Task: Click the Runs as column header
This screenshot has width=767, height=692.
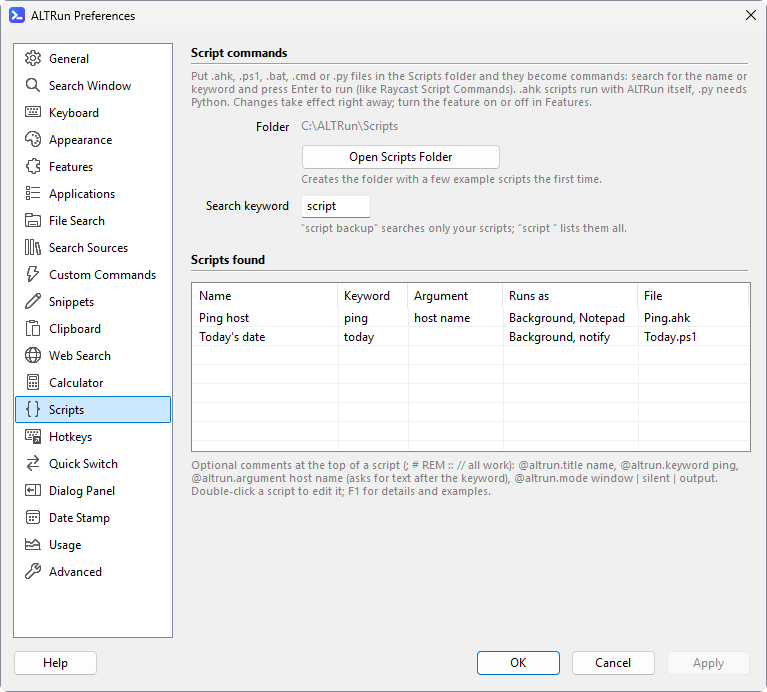Action: click(570, 295)
